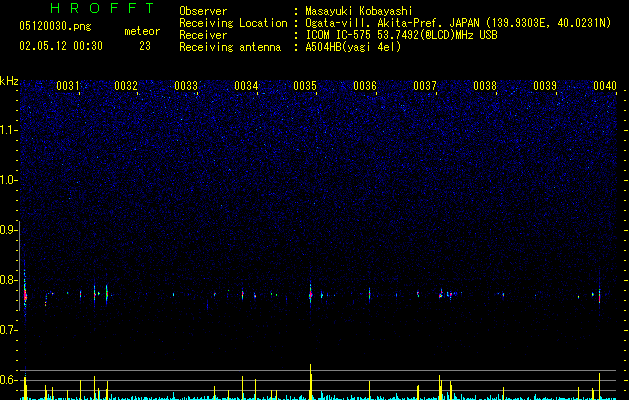
Task: Click the meteor label text
Action: pos(142,31)
